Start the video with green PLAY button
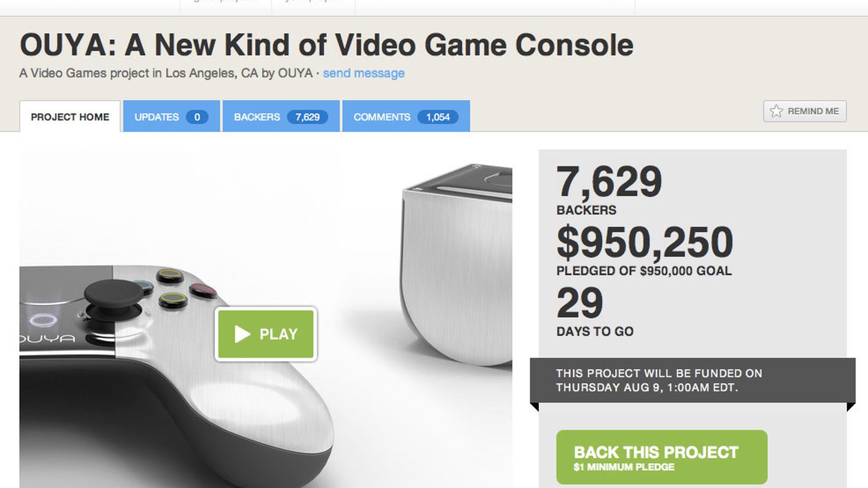Viewport: 868px width, 488px height. coord(266,334)
